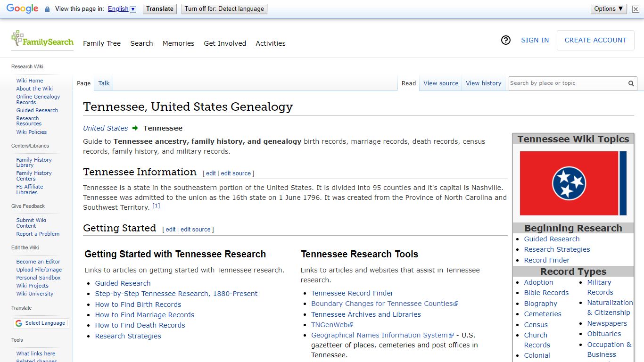
Task: Open Online Genealogy Records link
Action: click(x=38, y=99)
